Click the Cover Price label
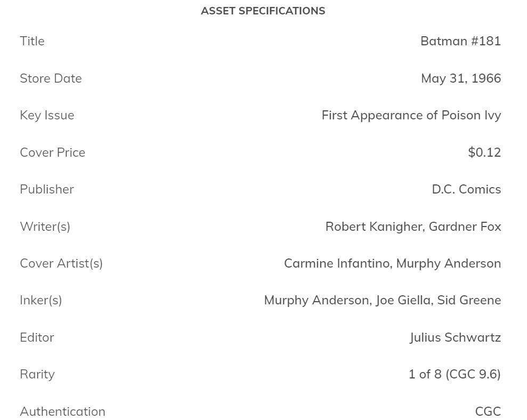This screenshot has width=527, height=420. click(52, 152)
